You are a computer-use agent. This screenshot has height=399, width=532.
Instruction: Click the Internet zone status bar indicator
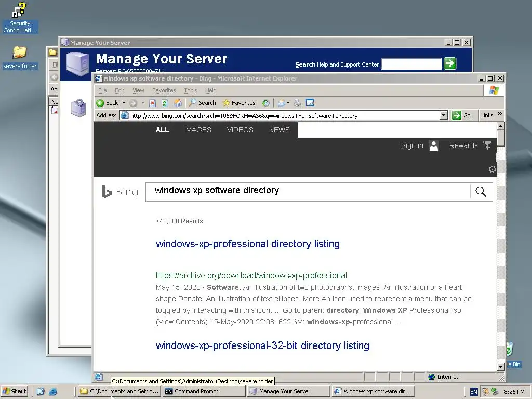pos(444,377)
